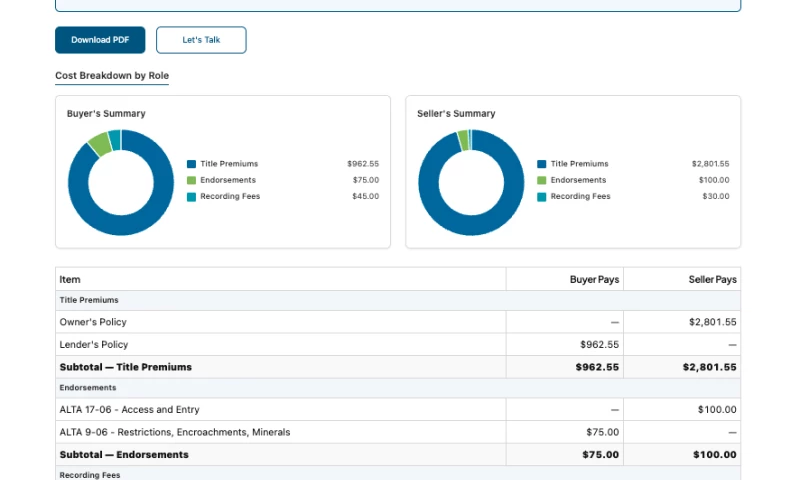The width and height of the screenshot is (800, 480).
Task: Click Buyer's Recording Fees teal legend swatch
Action: coord(191,196)
